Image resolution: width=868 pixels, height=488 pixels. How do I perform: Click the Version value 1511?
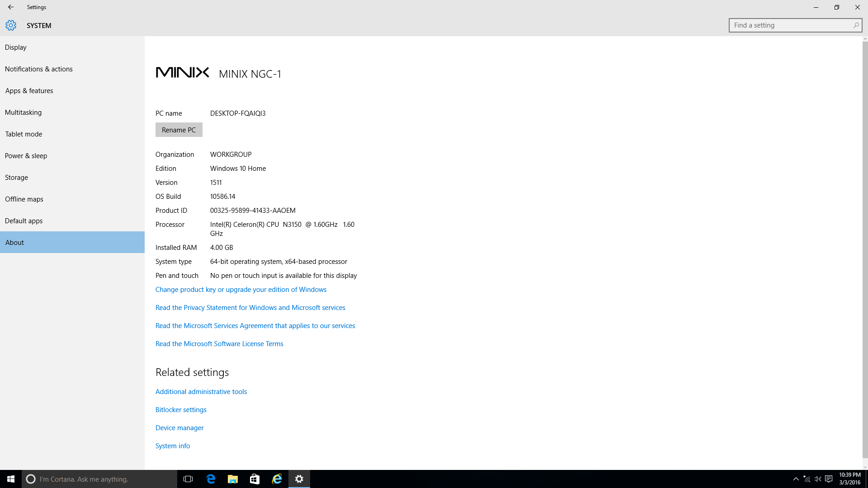pyautogui.click(x=216, y=183)
